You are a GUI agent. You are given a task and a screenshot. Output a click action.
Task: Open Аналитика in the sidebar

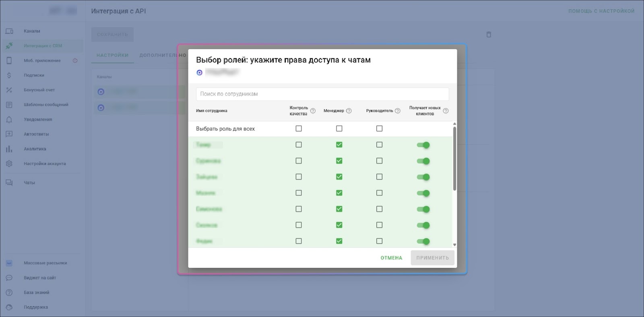[x=35, y=149]
